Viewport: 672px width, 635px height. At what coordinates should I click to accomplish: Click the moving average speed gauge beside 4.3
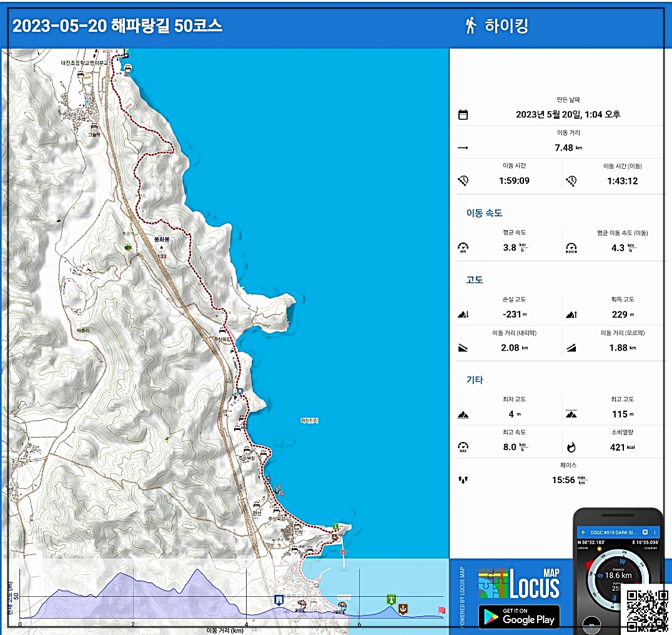[571, 248]
